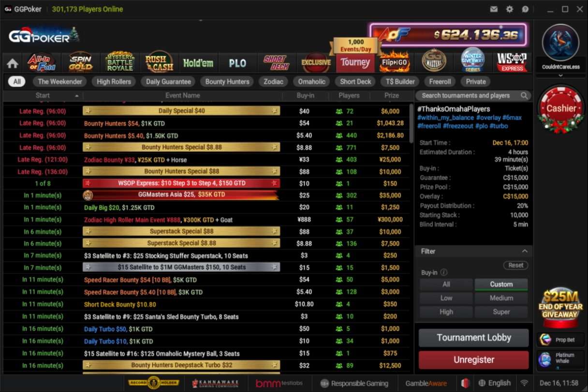Image resolution: width=588 pixels, height=392 pixels.
Task: Click the GambleAware link
Action: tap(426, 383)
